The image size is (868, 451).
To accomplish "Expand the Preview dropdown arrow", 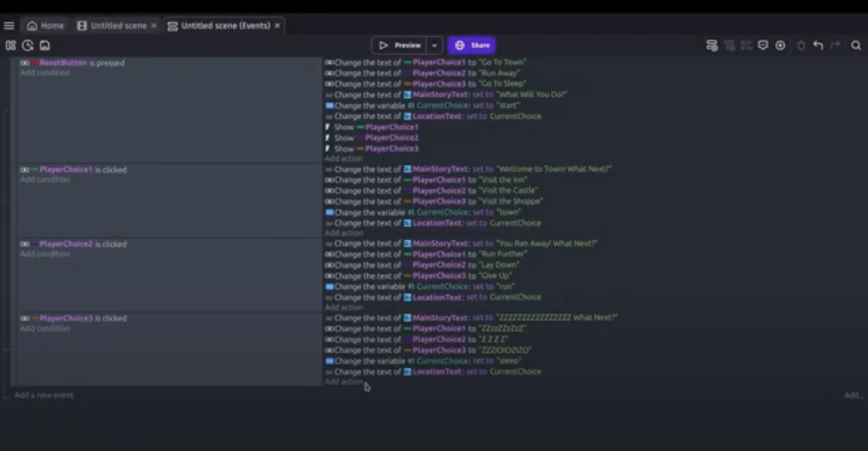I will pyautogui.click(x=434, y=45).
